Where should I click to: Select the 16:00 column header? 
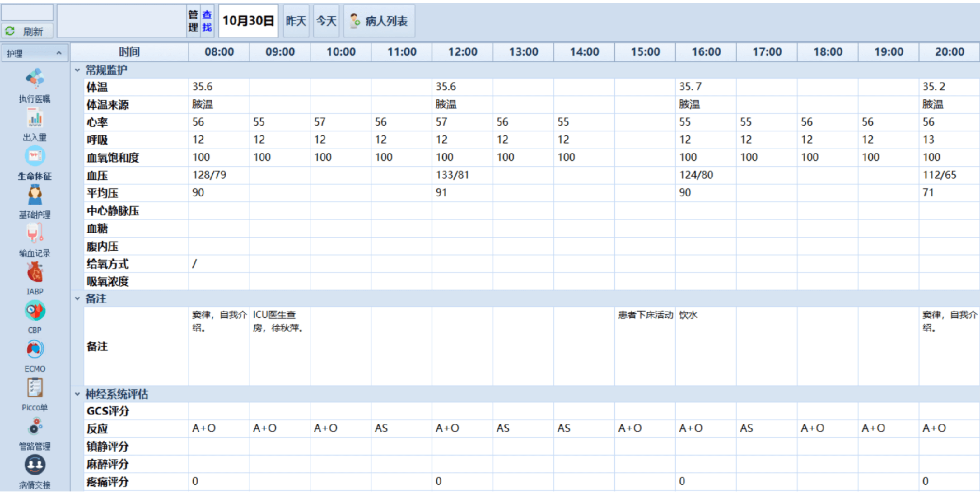click(706, 52)
